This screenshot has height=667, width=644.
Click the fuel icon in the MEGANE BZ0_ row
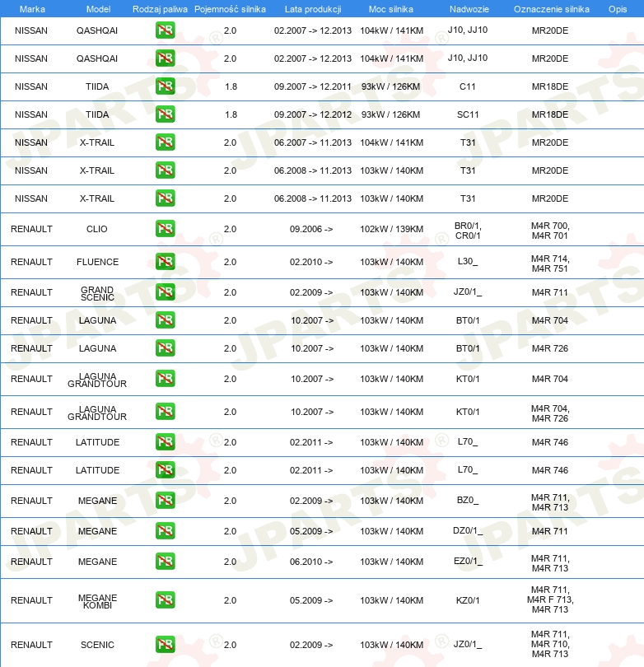point(165,501)
